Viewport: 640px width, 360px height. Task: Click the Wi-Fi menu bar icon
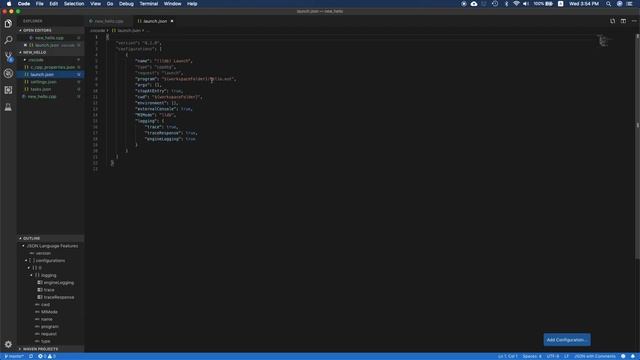(516, 4)
